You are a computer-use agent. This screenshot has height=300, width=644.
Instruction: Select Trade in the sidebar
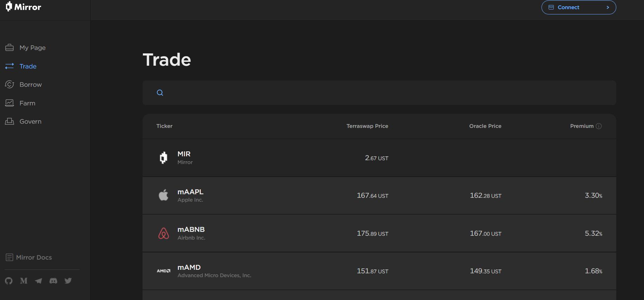28,66
